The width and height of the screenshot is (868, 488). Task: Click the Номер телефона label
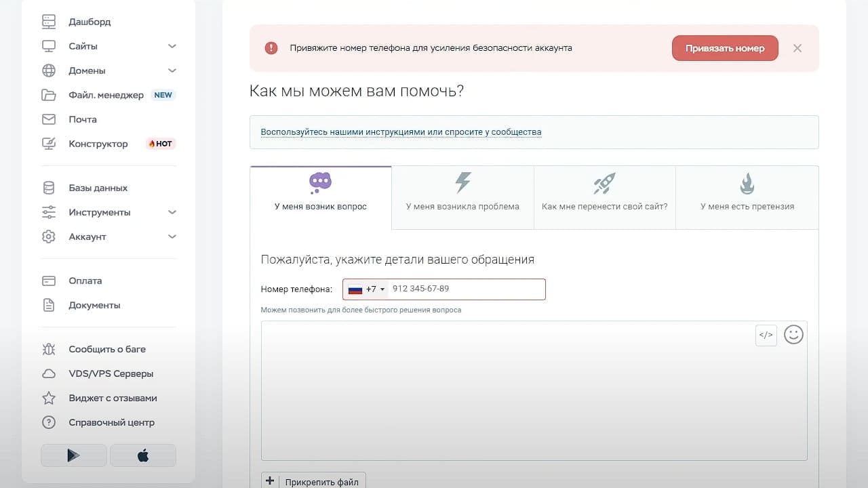(296, 289)
